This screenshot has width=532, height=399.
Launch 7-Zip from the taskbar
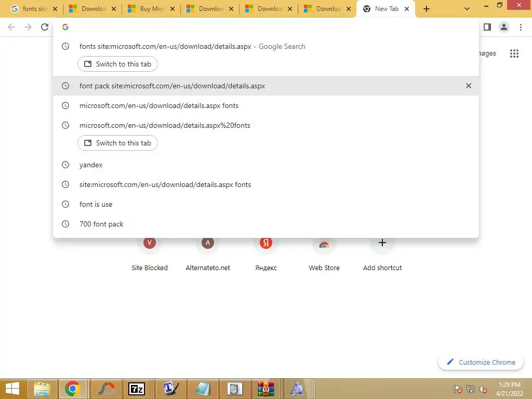click(x=137, y=389)
